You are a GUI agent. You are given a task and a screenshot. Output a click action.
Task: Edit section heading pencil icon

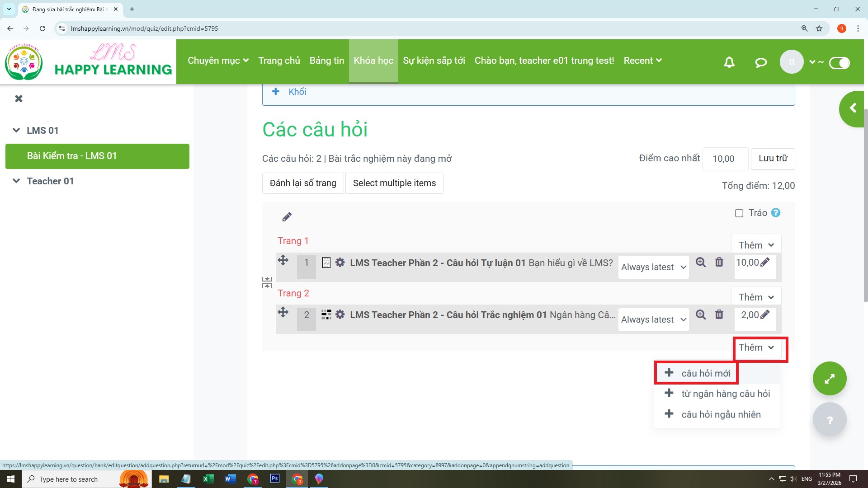click(x=287, y=217)
